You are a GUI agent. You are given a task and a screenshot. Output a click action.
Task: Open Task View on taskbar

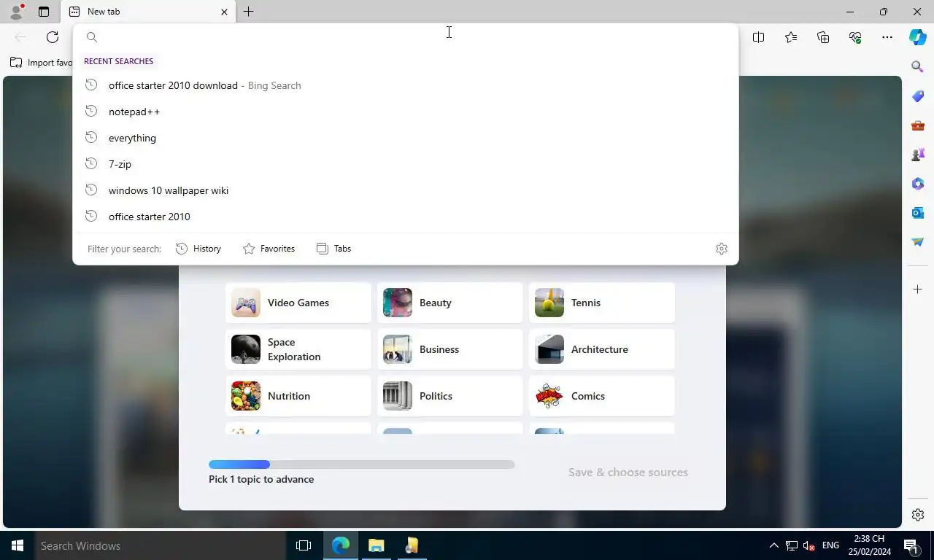coord(304,545)
